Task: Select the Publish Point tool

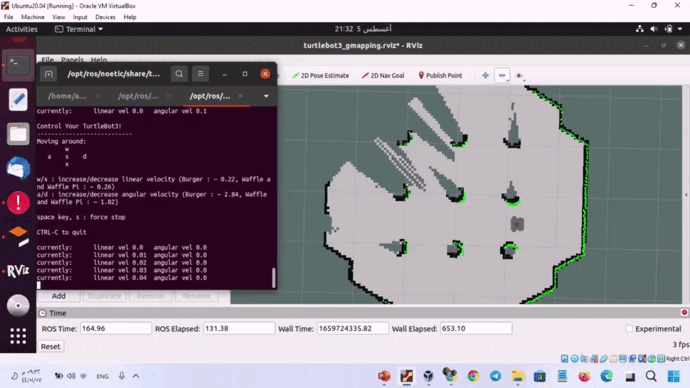Action: 440,76
